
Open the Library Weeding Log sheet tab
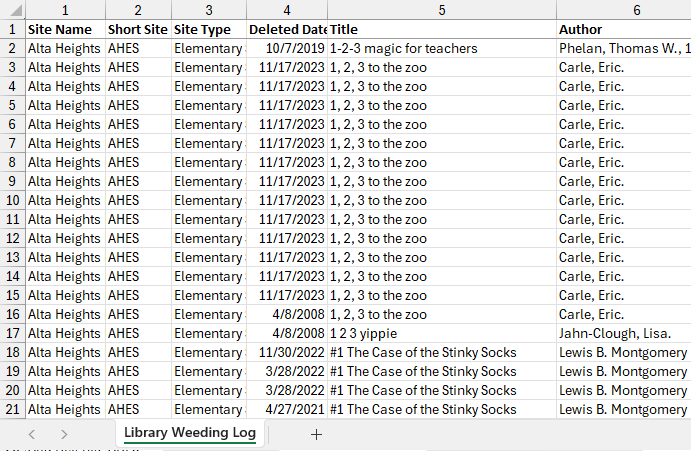190,433
